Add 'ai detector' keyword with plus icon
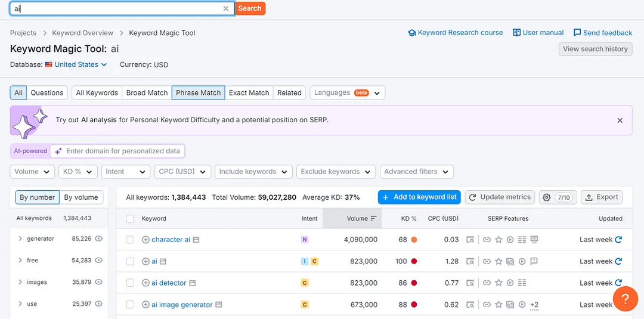The width and height of the screenshot is (644, 319). 145,283
